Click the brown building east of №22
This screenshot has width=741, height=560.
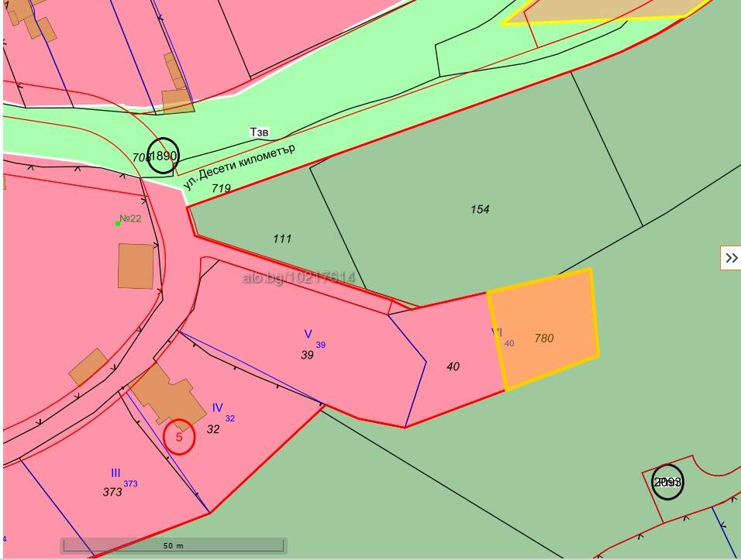[136, 266]
